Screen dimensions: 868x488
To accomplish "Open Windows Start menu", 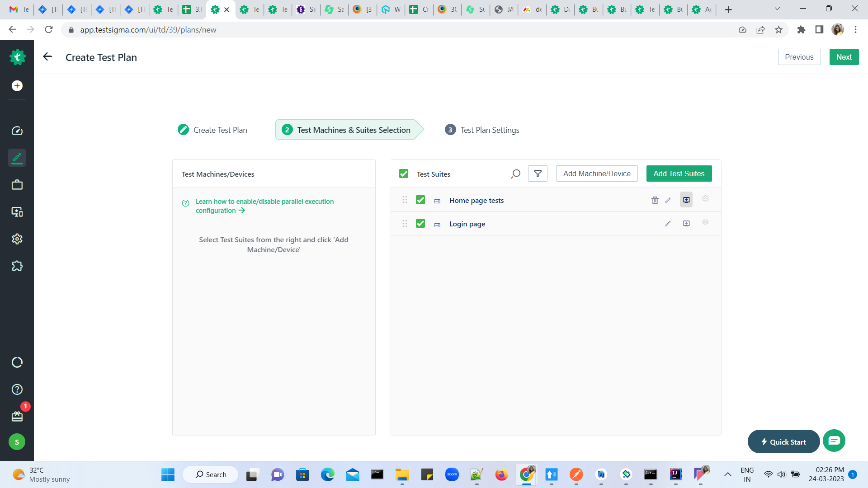I will (168, 474).
